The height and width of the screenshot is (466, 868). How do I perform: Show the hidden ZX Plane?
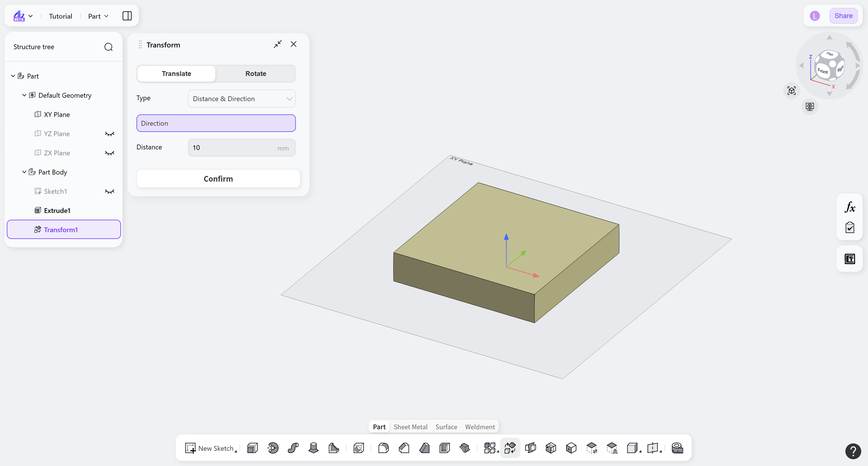(110, 153)
